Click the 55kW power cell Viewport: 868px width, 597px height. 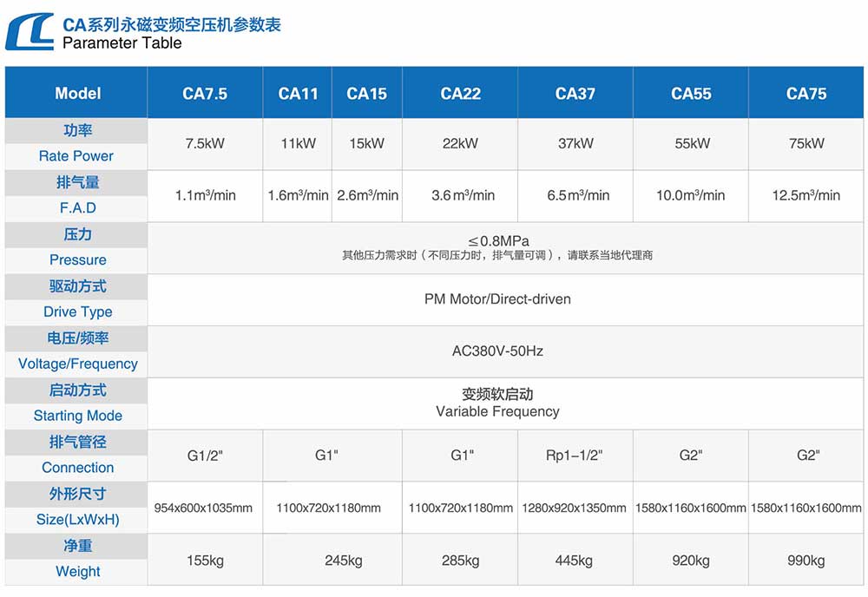pyautogui.click(x=692, y=144)
